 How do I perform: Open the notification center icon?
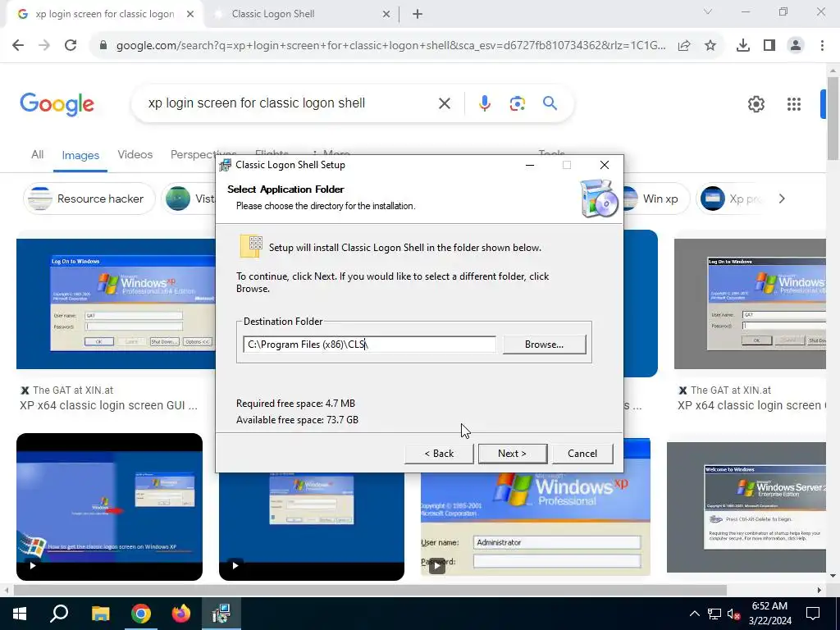(813, 614)
